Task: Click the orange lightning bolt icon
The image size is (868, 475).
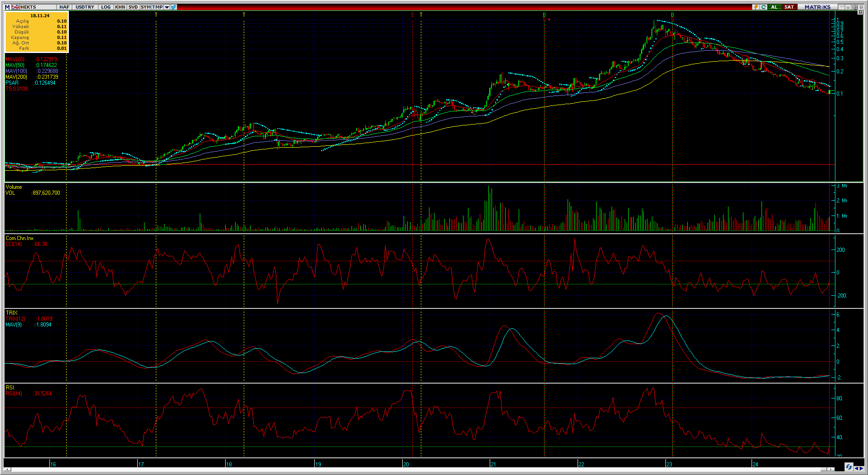Action: point(756,7)
